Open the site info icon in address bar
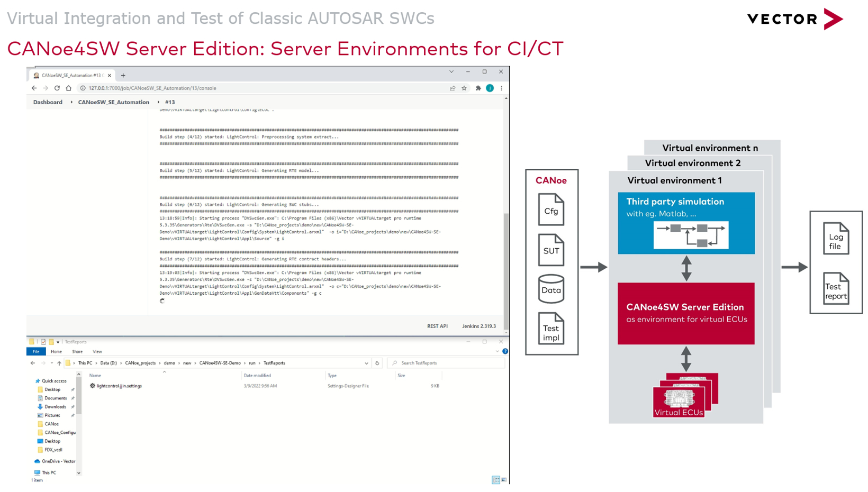This screenshot has height=492, width=868. [83, 88]
